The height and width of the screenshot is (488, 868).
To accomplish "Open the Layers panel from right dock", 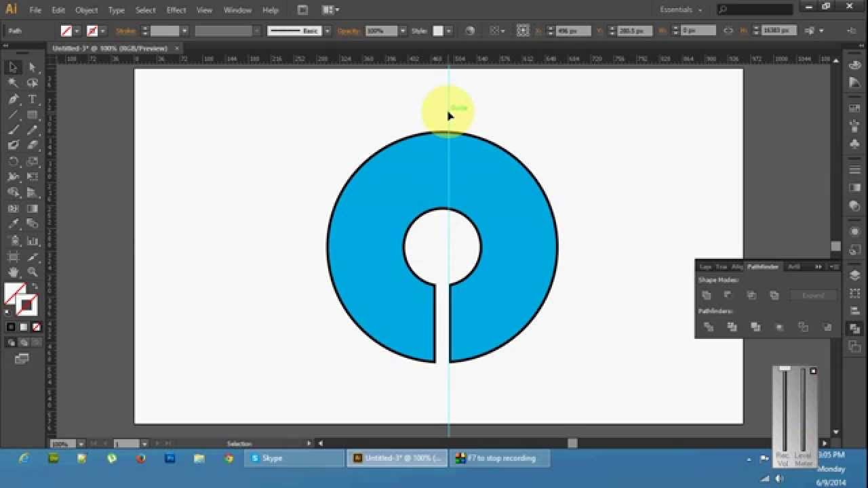I will point(854,275).
